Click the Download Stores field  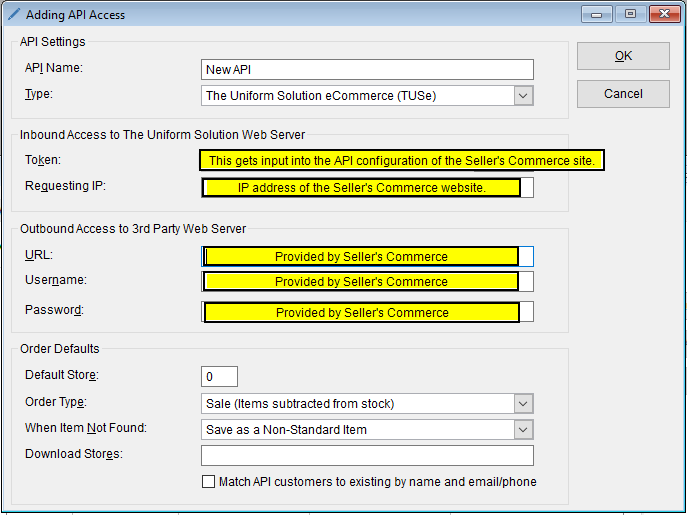(367, 455)
